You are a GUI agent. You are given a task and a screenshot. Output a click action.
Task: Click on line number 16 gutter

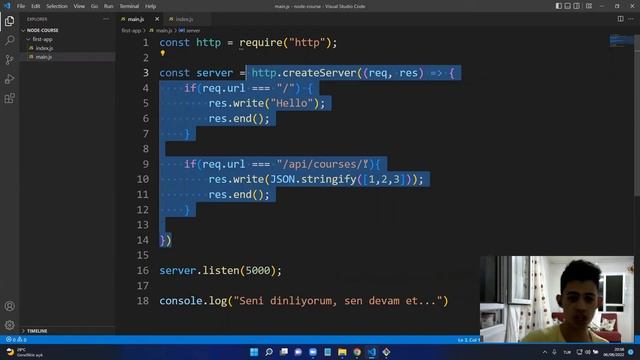pyautogui.click(x=143, y=271)
